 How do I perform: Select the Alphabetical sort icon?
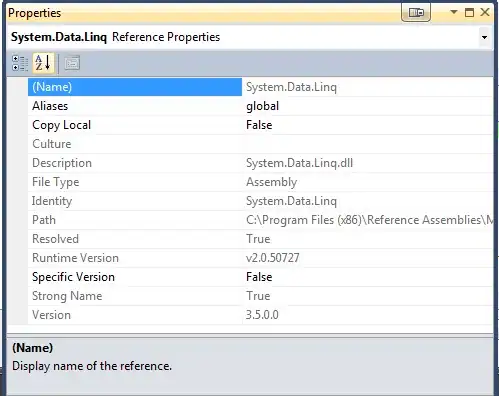point(43,63)
